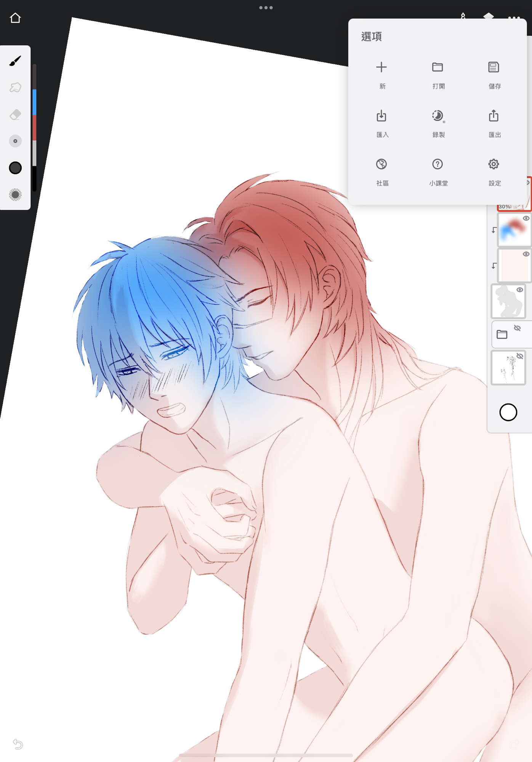Select the brush tool

coord(15,61)
